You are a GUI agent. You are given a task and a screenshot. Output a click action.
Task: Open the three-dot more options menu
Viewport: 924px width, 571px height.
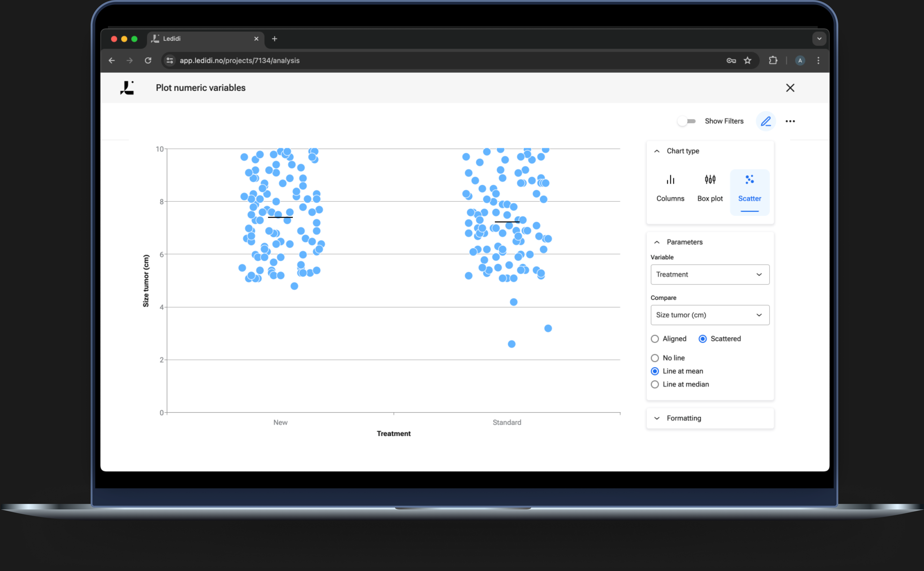790,121
